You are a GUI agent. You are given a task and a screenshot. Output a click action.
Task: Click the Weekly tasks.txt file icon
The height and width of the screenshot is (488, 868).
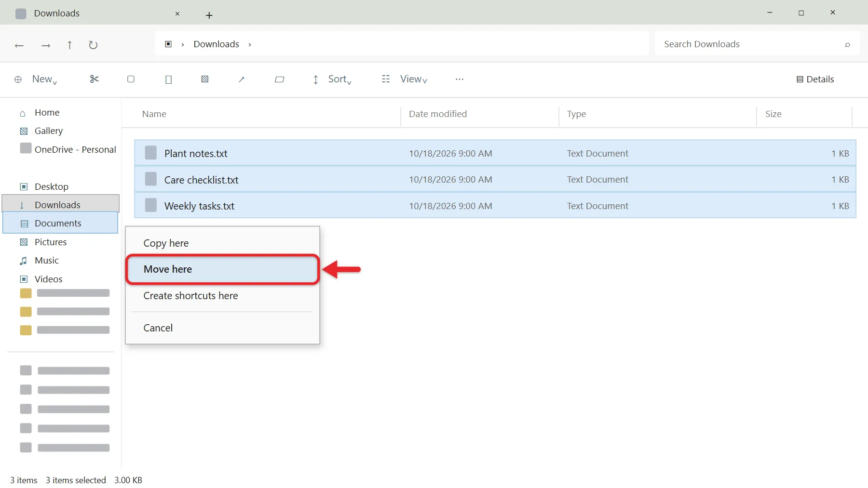point(151,205)
